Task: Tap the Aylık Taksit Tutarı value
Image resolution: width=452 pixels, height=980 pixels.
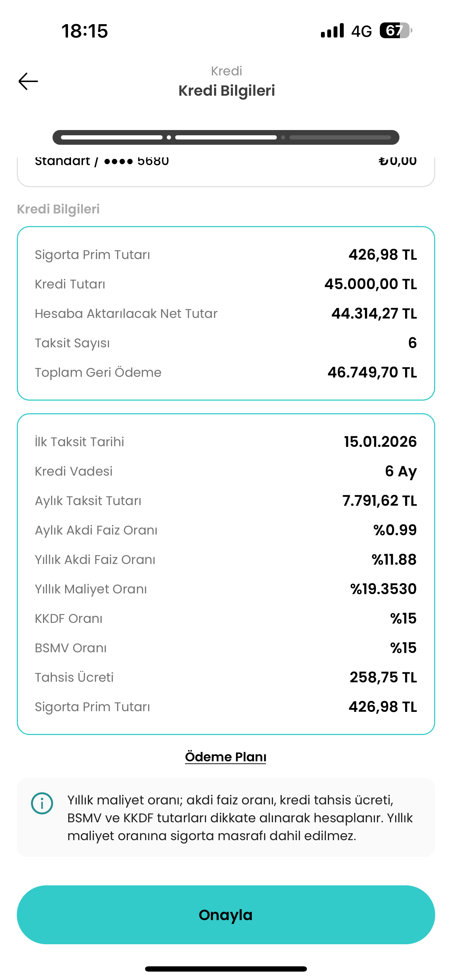Action: point(379,500)
